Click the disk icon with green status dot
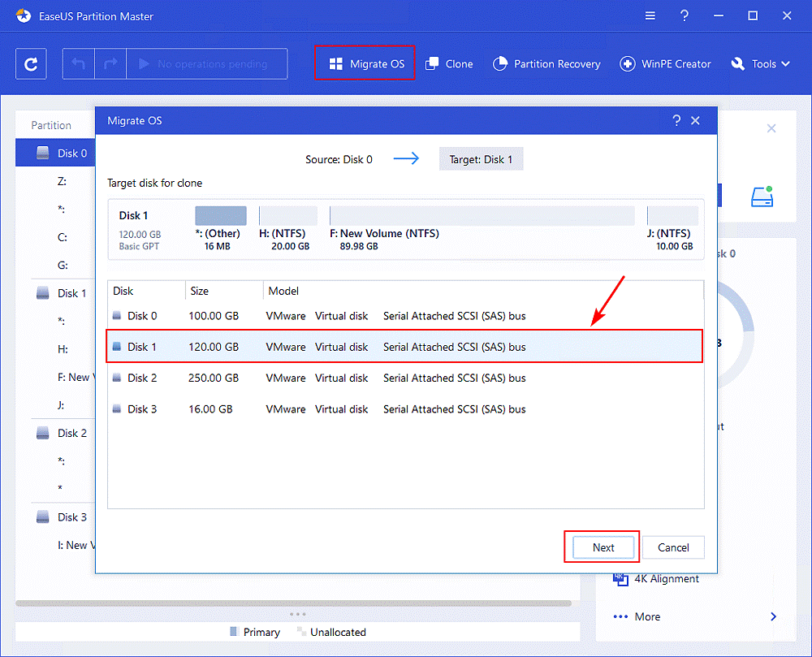 [x=762, y=196]
